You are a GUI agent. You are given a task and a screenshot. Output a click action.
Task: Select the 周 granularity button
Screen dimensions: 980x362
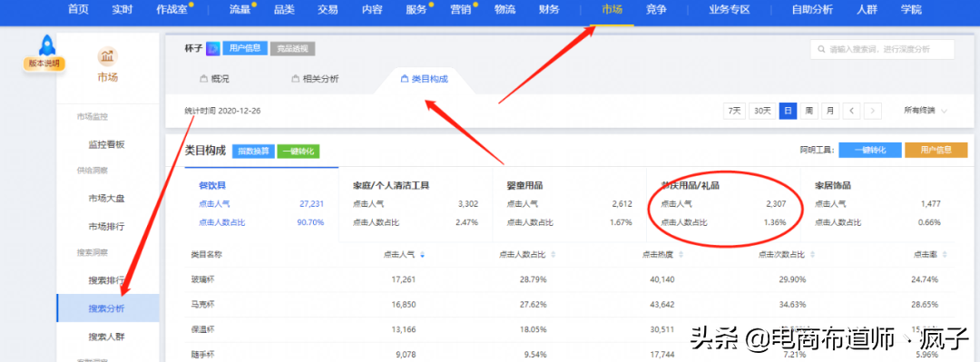point(808,111)
